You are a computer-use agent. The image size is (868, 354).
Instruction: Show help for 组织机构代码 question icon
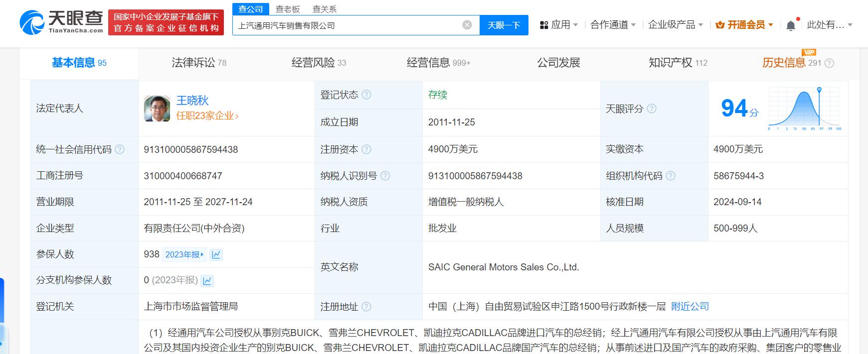pos(671,176)
